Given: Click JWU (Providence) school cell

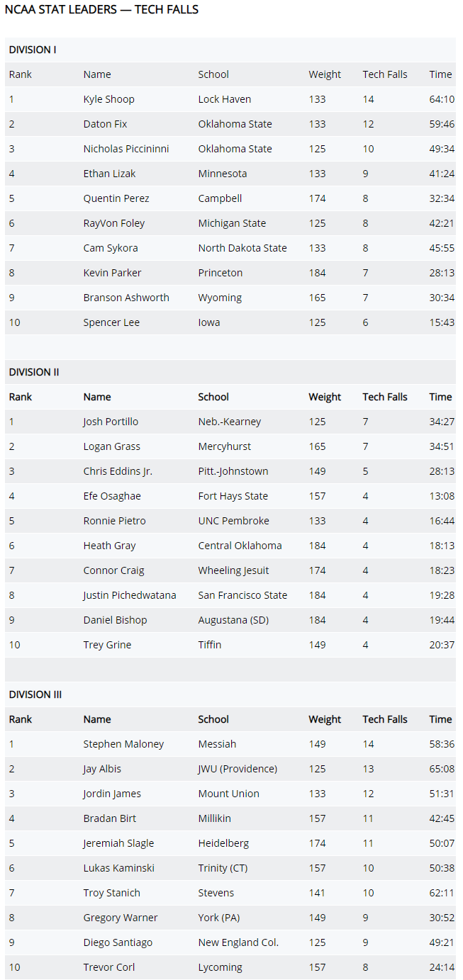Looking at the screenshot, I should coord(238,769).
